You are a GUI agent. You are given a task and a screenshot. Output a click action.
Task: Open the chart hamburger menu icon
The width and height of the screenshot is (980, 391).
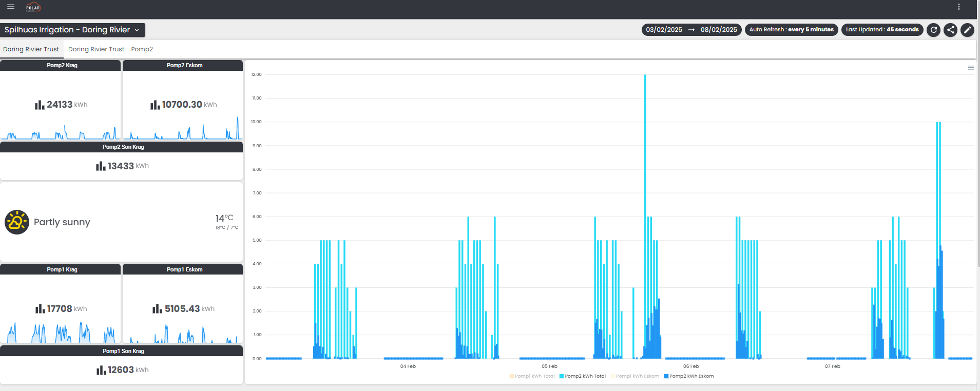tap(971, 68)
